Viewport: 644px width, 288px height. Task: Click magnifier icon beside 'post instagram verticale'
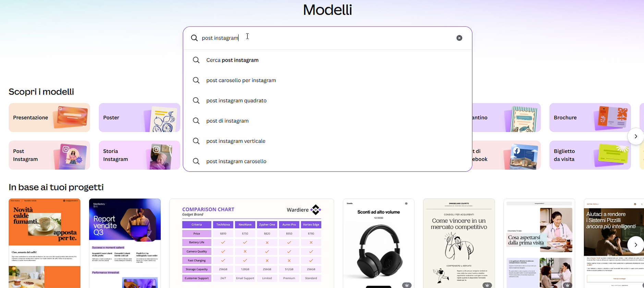pyautogui.click(x=196, y=141)
